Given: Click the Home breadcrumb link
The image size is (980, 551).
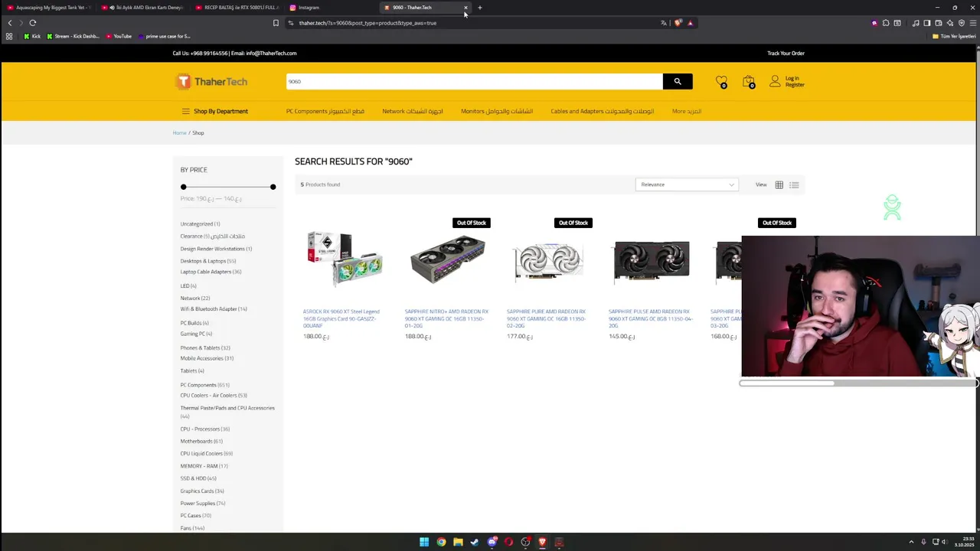Looking at the screenshot, I should 179,132.
